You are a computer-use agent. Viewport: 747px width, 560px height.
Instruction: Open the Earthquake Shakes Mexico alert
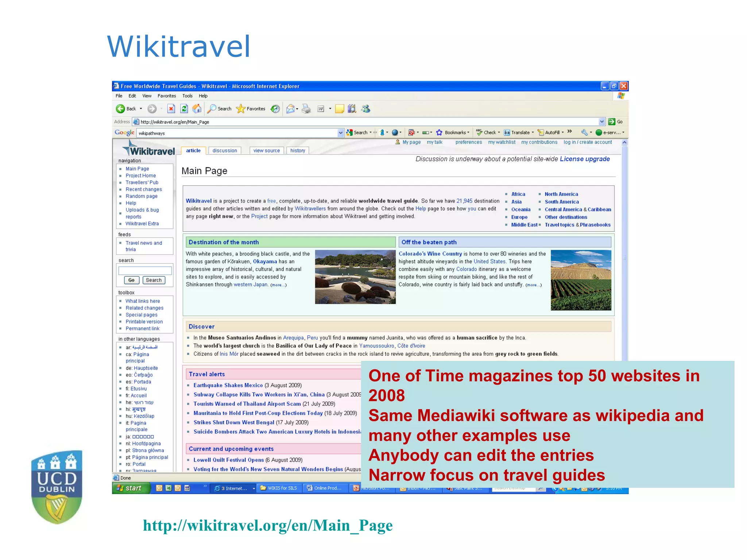[228, 385]
